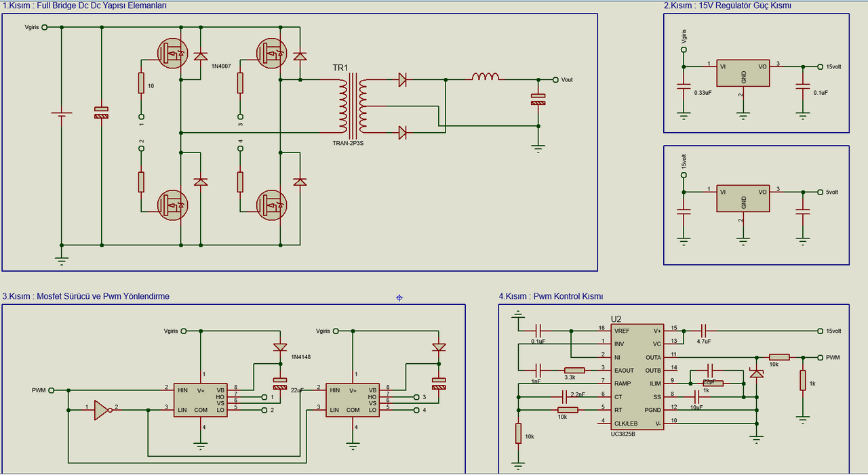
Task: Click the Zener diode near the OUTA line
Action: tap(757, 372)
